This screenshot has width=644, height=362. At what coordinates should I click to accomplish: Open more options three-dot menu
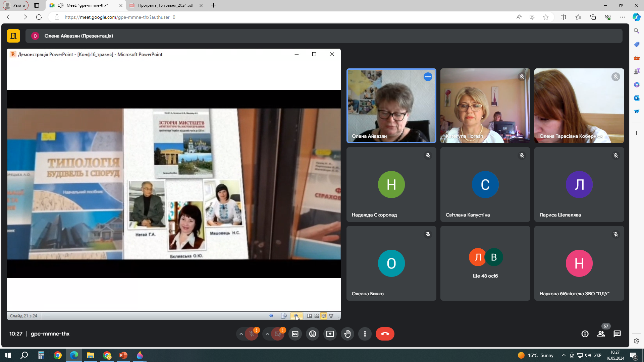365,334
